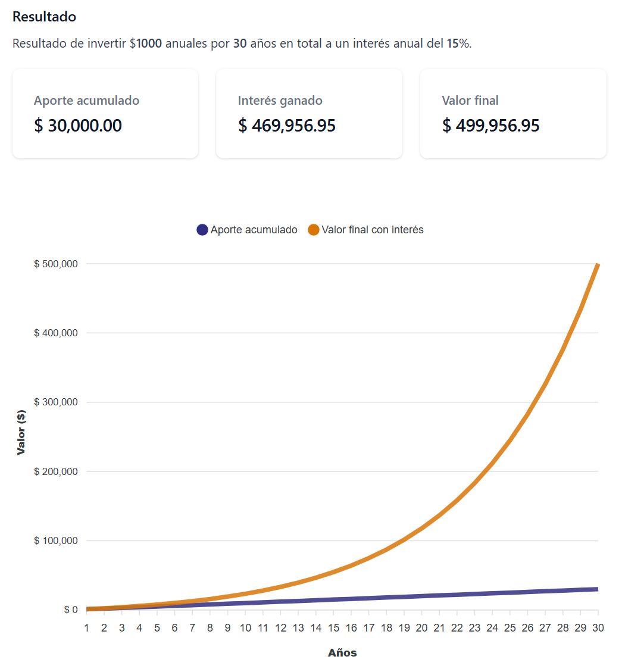Click the purple line end at year 30

(597, 589)
